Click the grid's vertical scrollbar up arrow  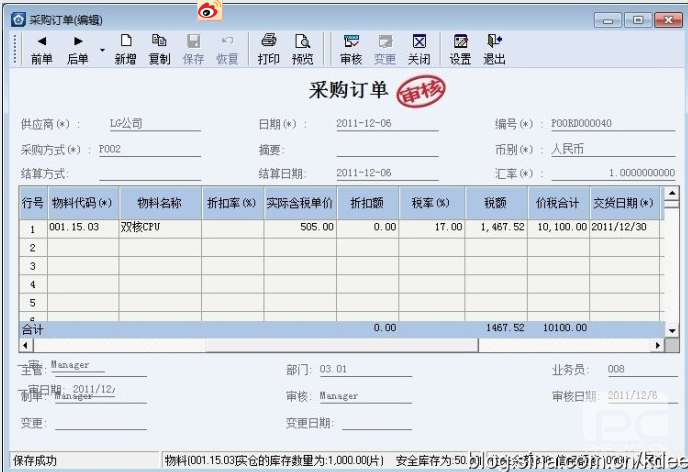click(x=670, y=195)
